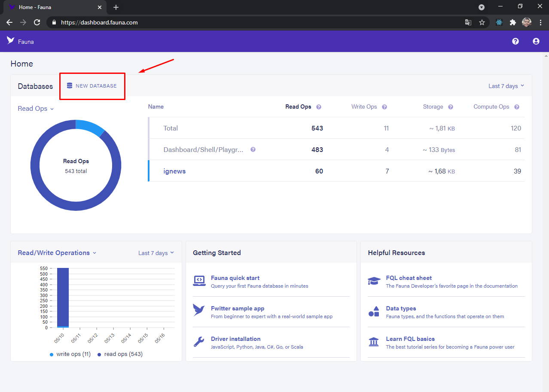Image resolution: width=549 pixels, height=392 pixels.
Task: Open Databases Last 7 days dropdown
Action: pyautogui.click(x=506, y=86)
